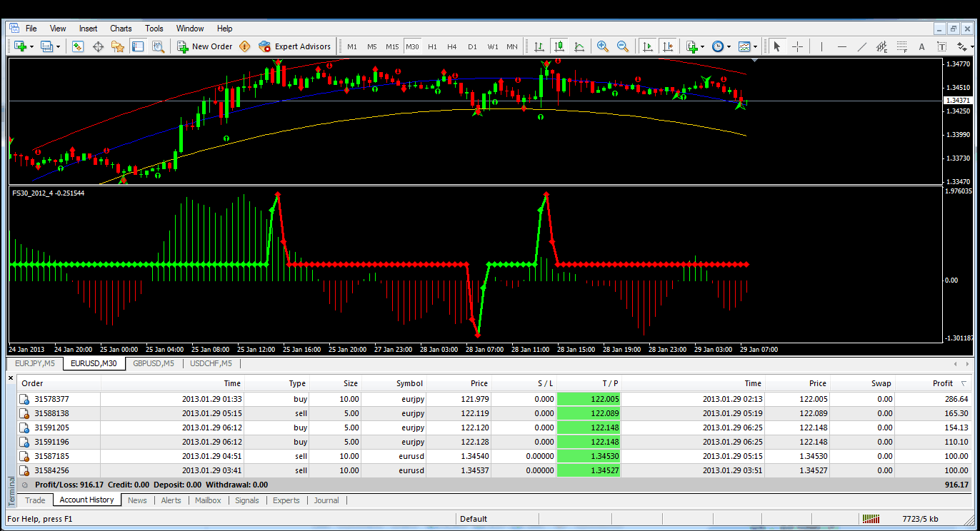
Task: Expand the Indicators dropdown arrow
Action: 703,46
